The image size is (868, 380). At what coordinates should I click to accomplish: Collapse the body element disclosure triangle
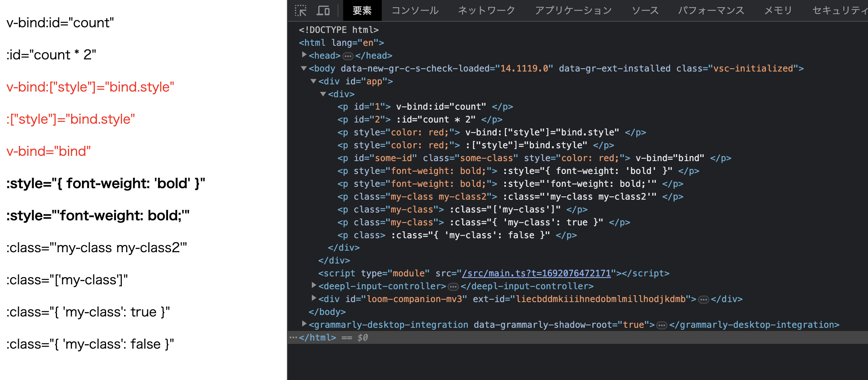(303, 68)
